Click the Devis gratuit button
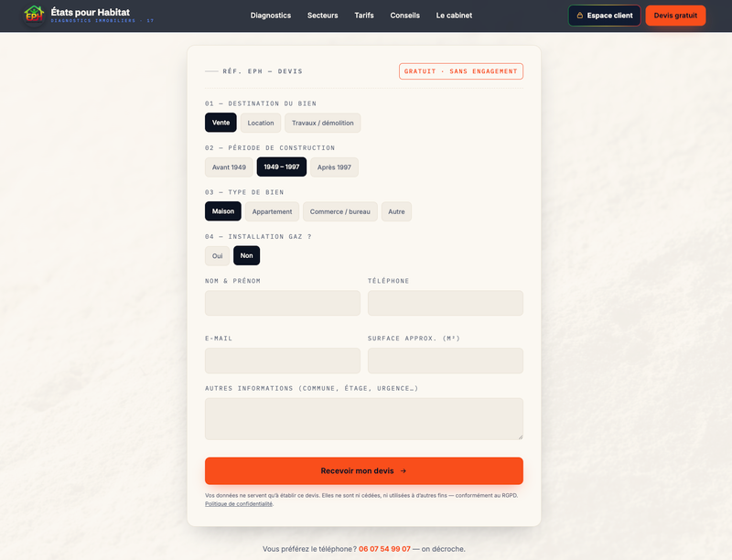 pos(675,16)
